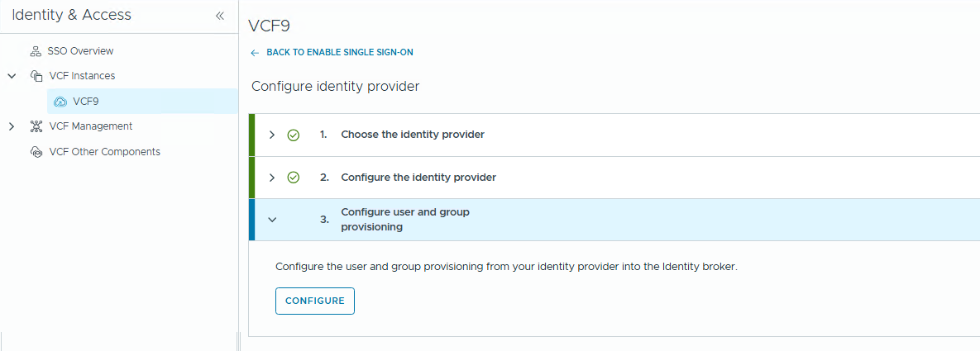Collapse the Identity & Access sidebar
The image size is (980, 351).
pos(219,16)
